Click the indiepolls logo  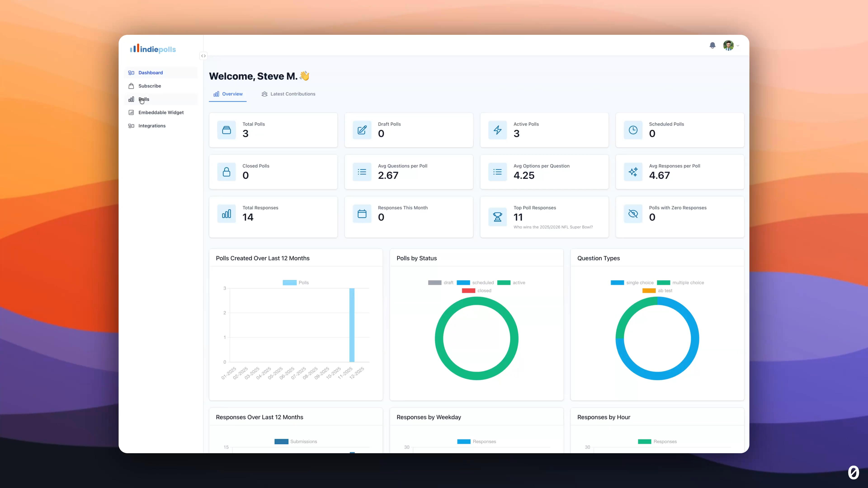point(153,49)
